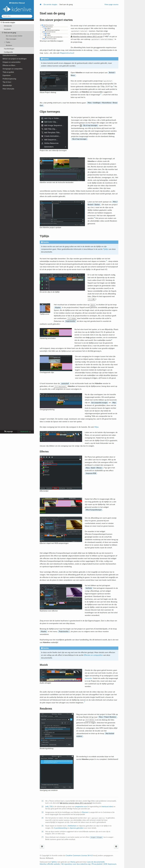Open 'Kdenlive officiële website' footer link
This screenshot has height=868, width=145.
coord(50,864)
